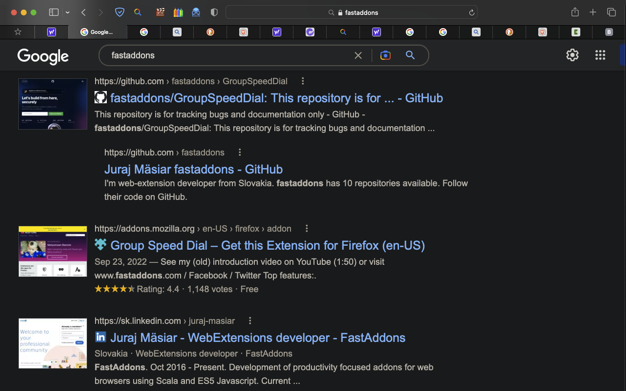The image size is (626, 391).
Task: Open the clapperboard extension icon
Action: 160,12
